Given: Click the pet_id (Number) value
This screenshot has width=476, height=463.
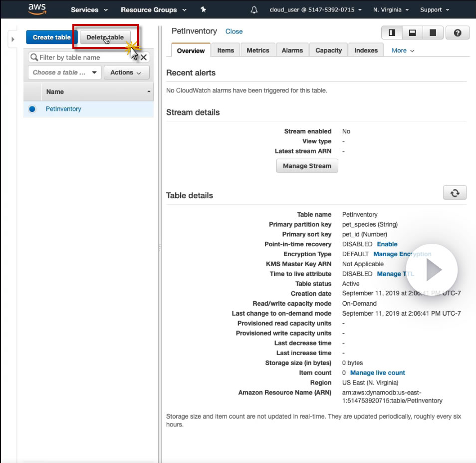Looking at the screenshot, I should (x=365, y=234).
